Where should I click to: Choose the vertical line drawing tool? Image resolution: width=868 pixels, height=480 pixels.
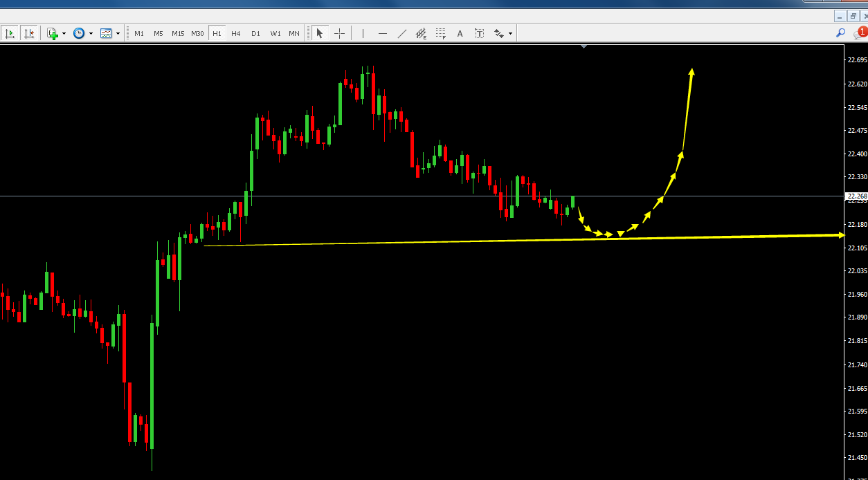pyautogui.click(x=363, y=33)
